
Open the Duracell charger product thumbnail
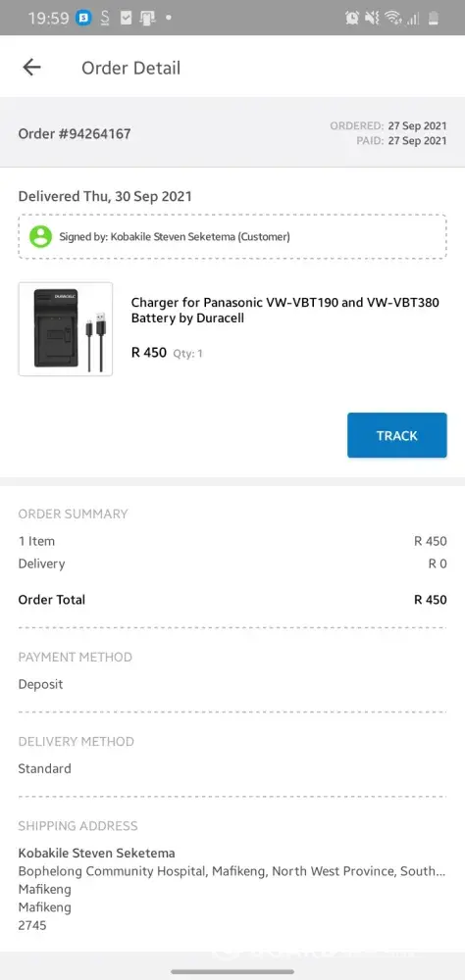66,329
